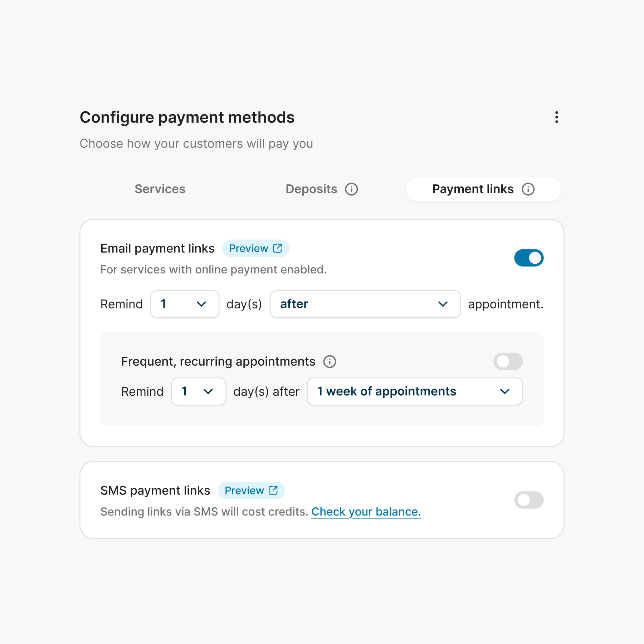Click the three-dot menu at top right
This screenshot has height=644, width=644.
(x=557, y=117)
